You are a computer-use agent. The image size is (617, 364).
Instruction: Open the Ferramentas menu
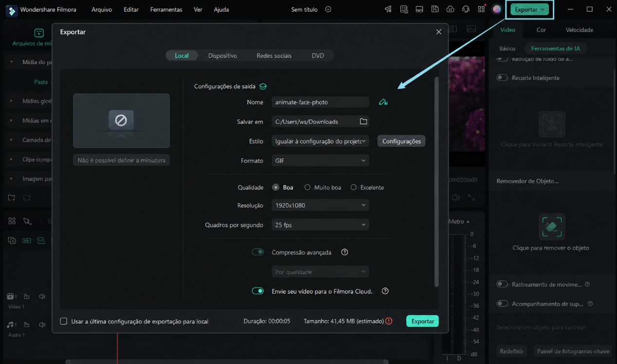tap(166, 9)
